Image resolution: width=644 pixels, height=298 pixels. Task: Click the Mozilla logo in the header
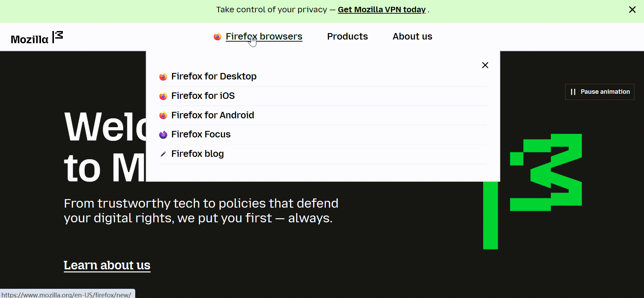point(37,38)
